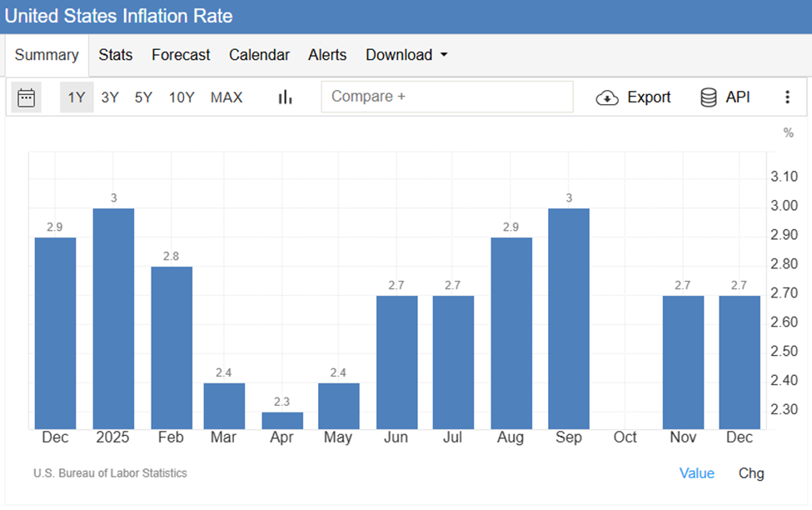812x510 pixels.
Task: Open the three-dot more options menu
Action: [787, 97]
